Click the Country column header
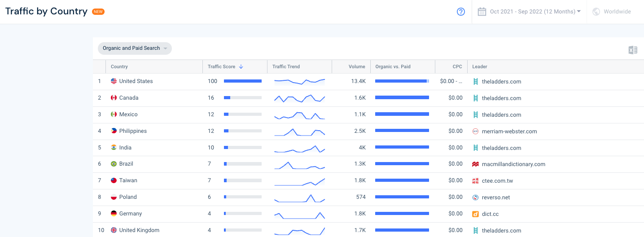The image size is (644, 237). [119, 67]
